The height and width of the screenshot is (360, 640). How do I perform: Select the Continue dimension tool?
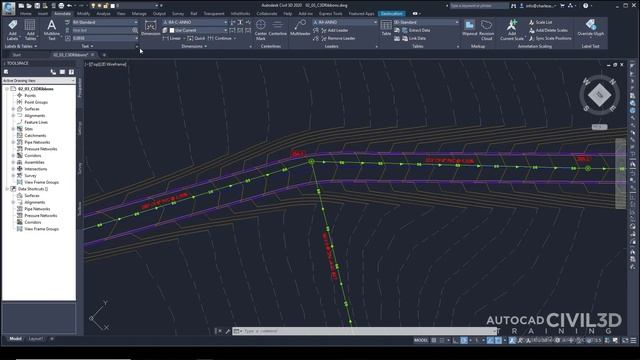(220, 38)
